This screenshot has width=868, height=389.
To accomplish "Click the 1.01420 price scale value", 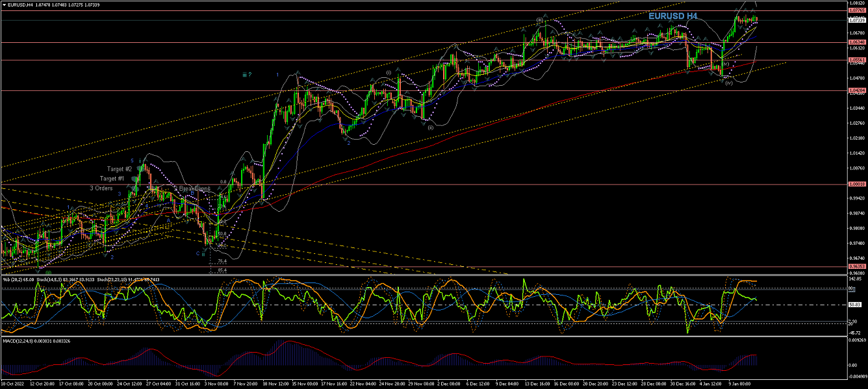I will tap(858, 153).
